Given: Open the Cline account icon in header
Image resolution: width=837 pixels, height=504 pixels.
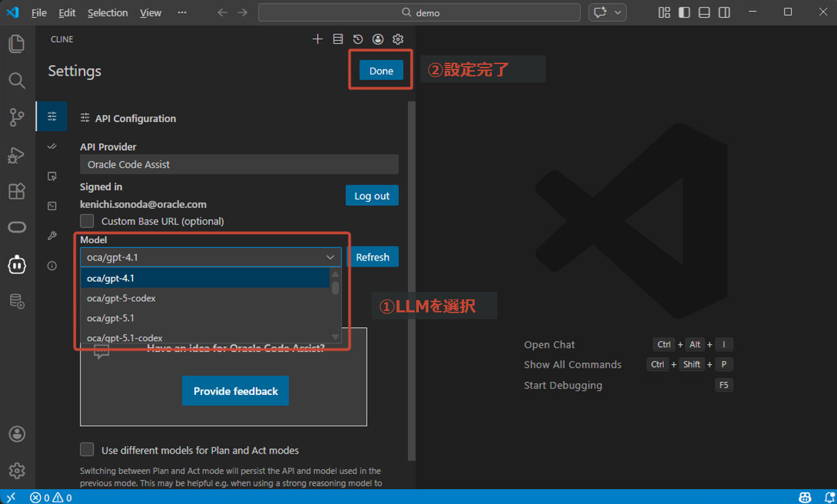Looking at the screenshot, I should [378, 40].
